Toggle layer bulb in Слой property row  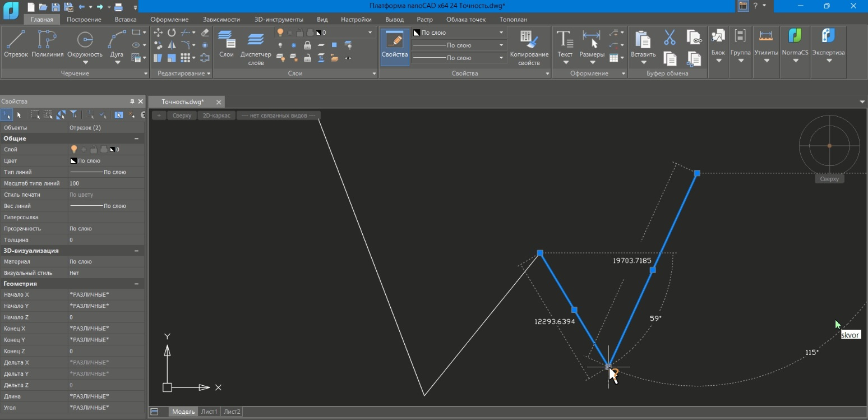click(x=73, y=149)
